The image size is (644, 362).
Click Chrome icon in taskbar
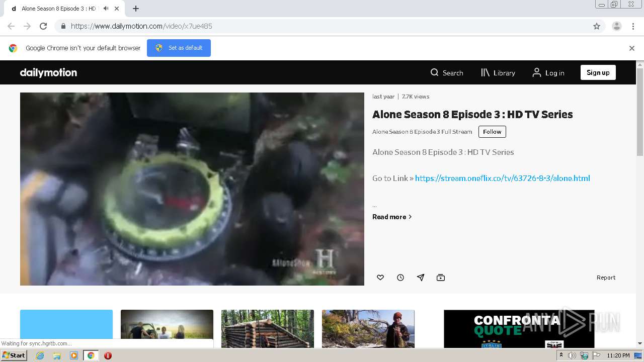[x=91, y=355]
